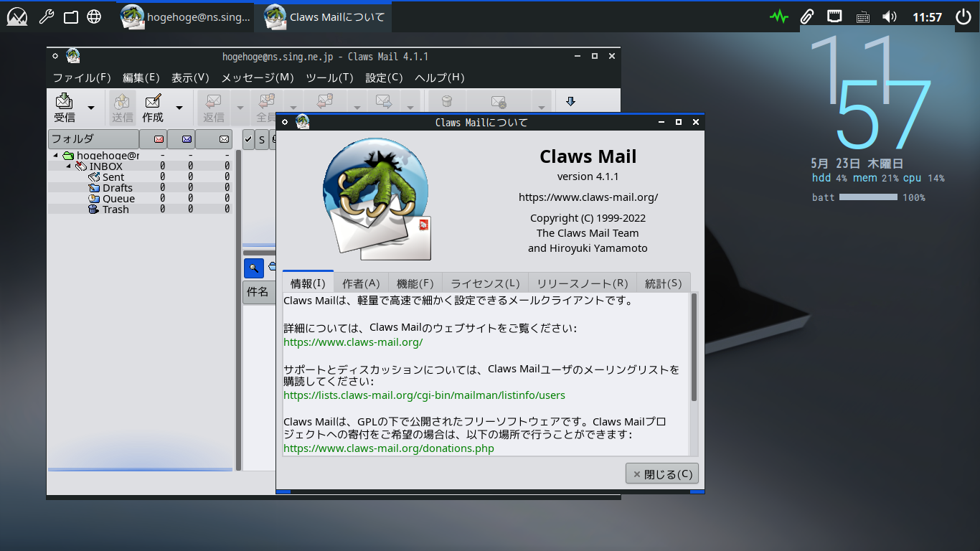
Task: Toggle the checkmark column in message list
Action: point(248,139)
